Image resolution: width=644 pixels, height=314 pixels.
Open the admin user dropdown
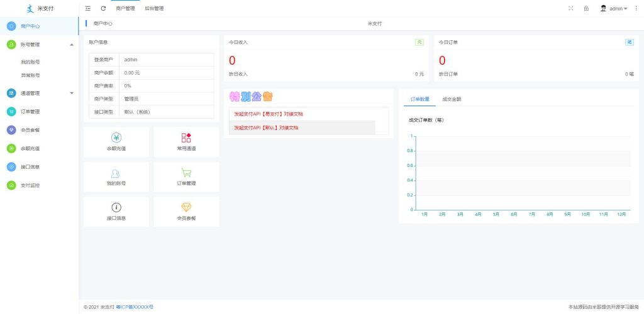pyautogui.click(x=614, y=9)
